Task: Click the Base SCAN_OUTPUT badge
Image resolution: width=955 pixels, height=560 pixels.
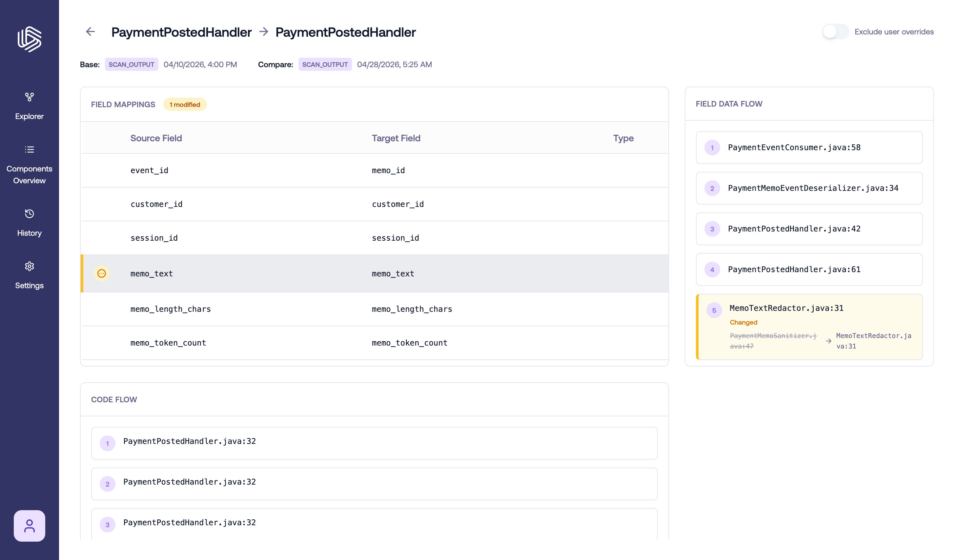Action: (x=132, y=64)
